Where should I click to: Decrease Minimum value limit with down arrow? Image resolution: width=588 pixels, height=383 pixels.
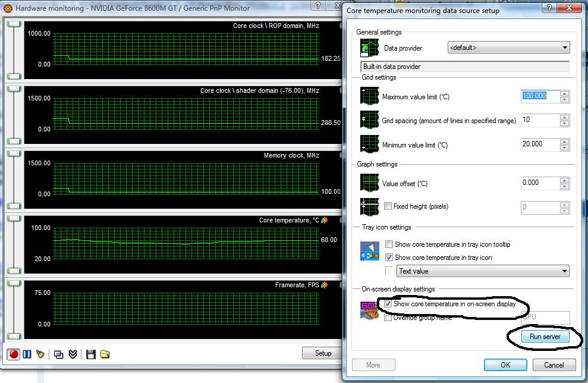[x=564, y=148]
